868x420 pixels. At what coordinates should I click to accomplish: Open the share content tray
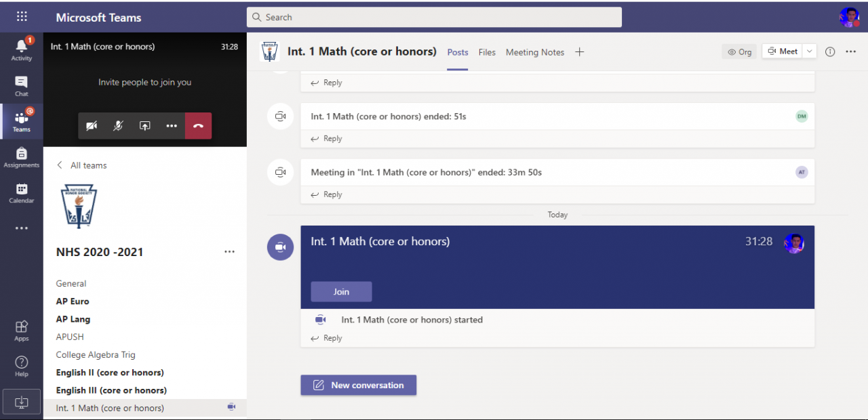tap(144, 126)
